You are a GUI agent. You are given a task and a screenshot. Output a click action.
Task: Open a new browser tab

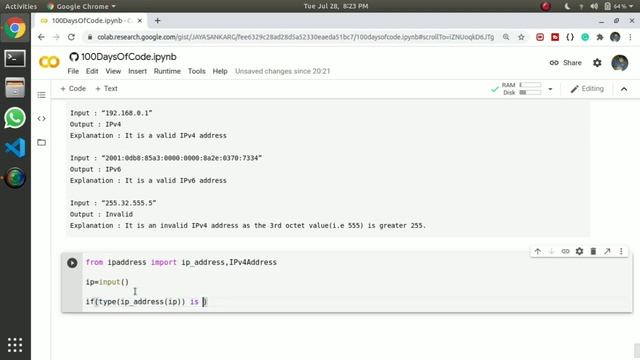pos(157,20)
